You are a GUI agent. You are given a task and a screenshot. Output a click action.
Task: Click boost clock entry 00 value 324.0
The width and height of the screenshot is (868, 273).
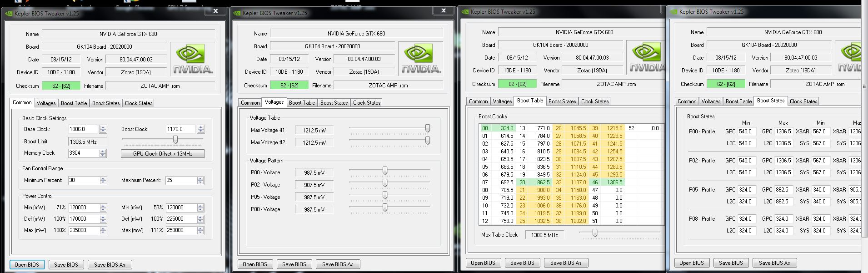tap(503, 128)
